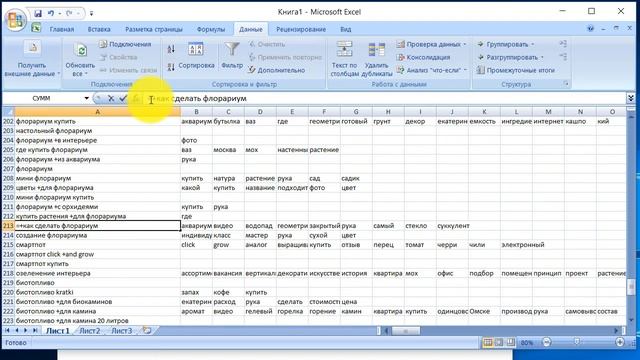Open the Вид ribbon tab

tap(345, 29)
